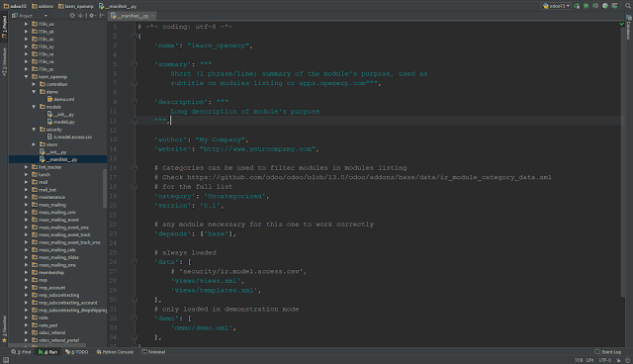Open the Terminal tool window
This screenshot has height=364, width=633.
point(153,352)
